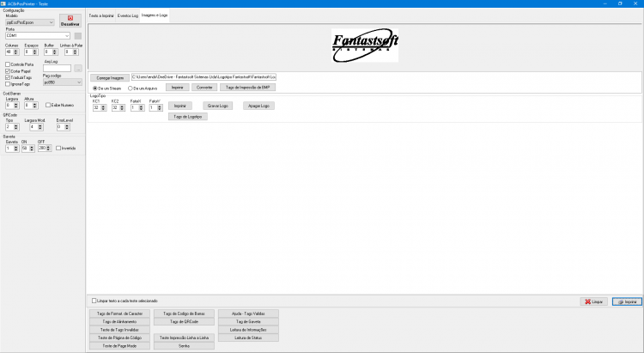Open the Eventos Log tab
Viewport: 644px width, 353px height.
128,15
